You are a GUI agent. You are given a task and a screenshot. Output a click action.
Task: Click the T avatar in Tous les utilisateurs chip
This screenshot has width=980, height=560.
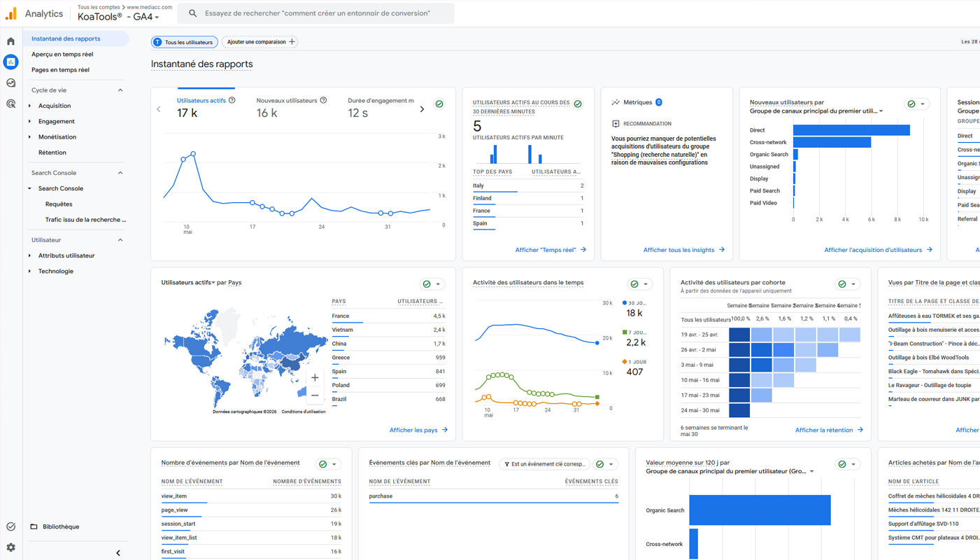click(158, 42)
